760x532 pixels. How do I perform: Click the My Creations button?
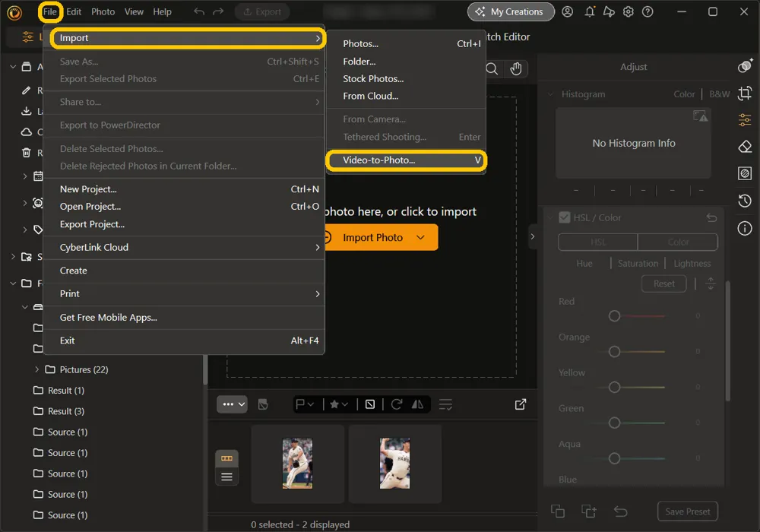coord(511,11)
